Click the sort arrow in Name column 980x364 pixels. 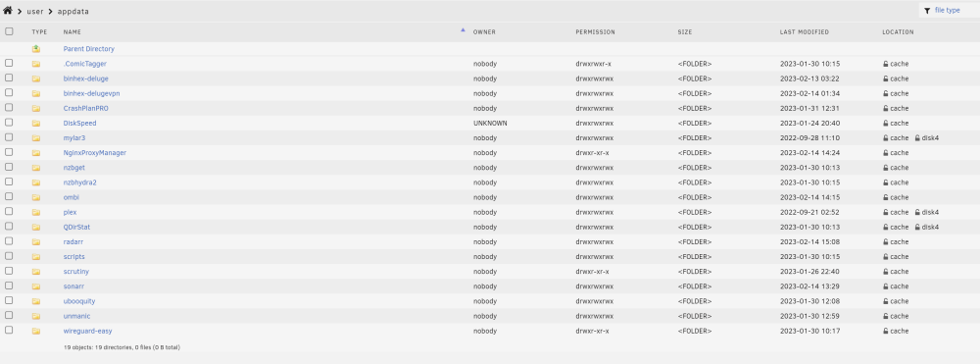tap(463, 29)
